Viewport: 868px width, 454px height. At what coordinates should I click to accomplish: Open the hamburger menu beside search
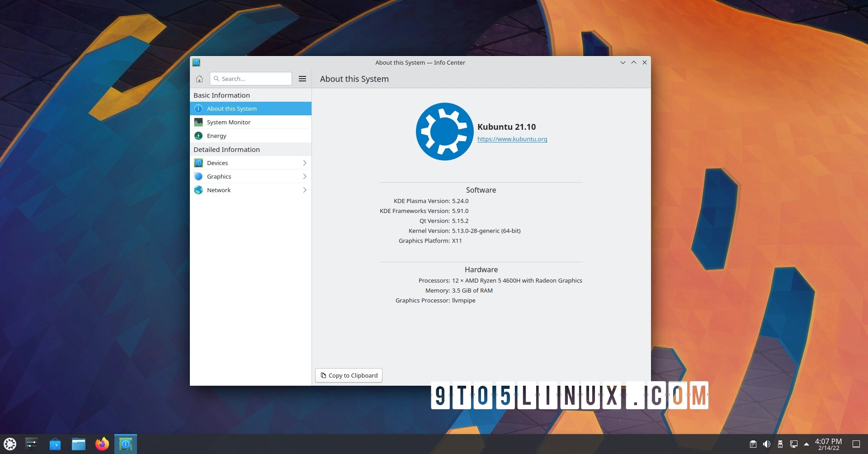pyautogui.click(x=302, y=79)
